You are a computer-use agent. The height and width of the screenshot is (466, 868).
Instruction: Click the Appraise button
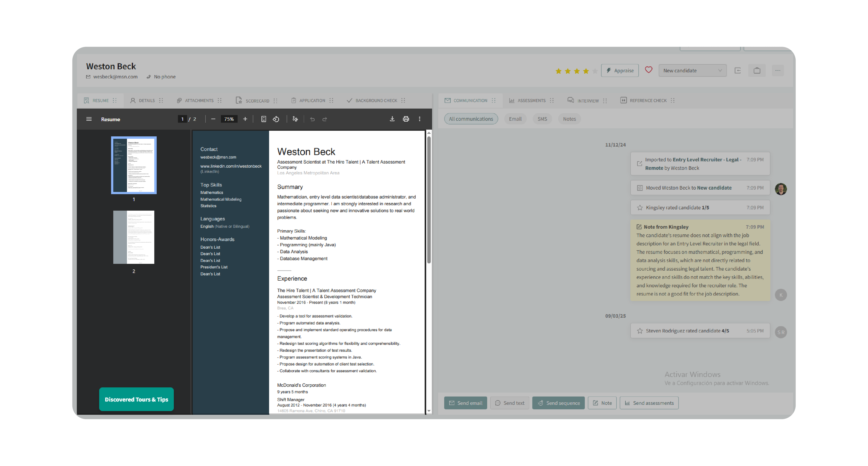click(620, 71)
